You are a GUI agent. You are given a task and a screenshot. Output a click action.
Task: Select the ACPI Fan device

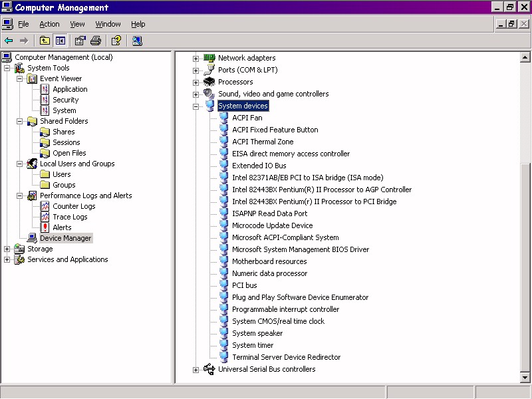coord(247,118)
